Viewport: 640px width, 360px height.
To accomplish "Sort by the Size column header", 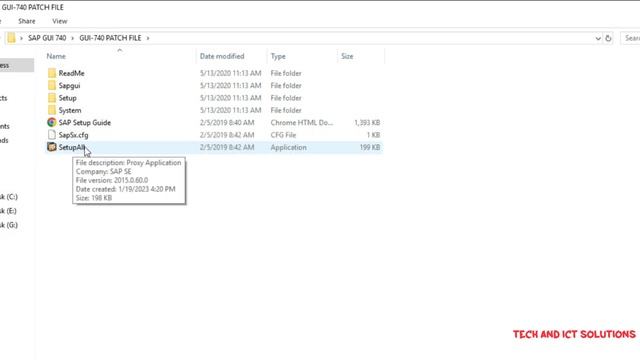I will pyautogui.click(x=347, y=56).
